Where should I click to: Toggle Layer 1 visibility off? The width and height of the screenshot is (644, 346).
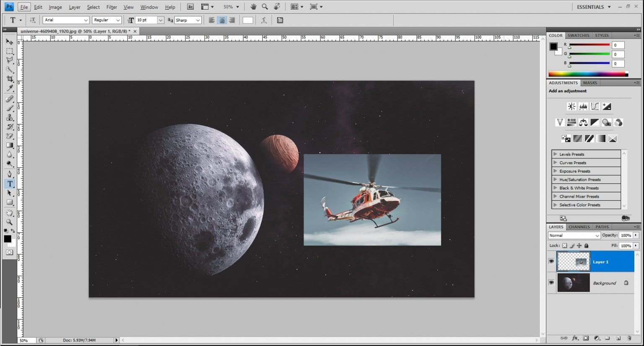point(551,261)
